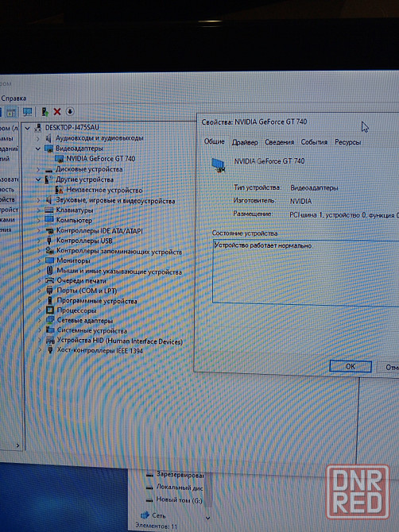Click the screen icon of Мониторы
Screen dimensions: 399x532
pos(49,260)
